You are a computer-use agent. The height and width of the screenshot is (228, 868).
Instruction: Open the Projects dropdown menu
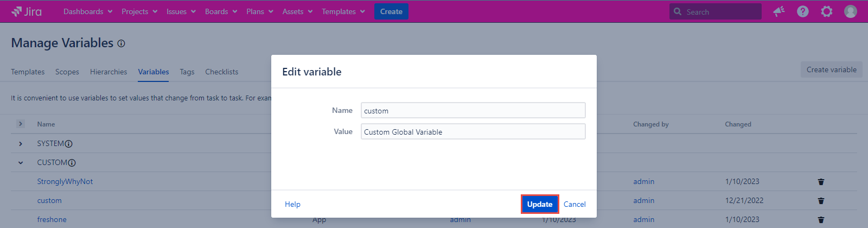(139, 11)
